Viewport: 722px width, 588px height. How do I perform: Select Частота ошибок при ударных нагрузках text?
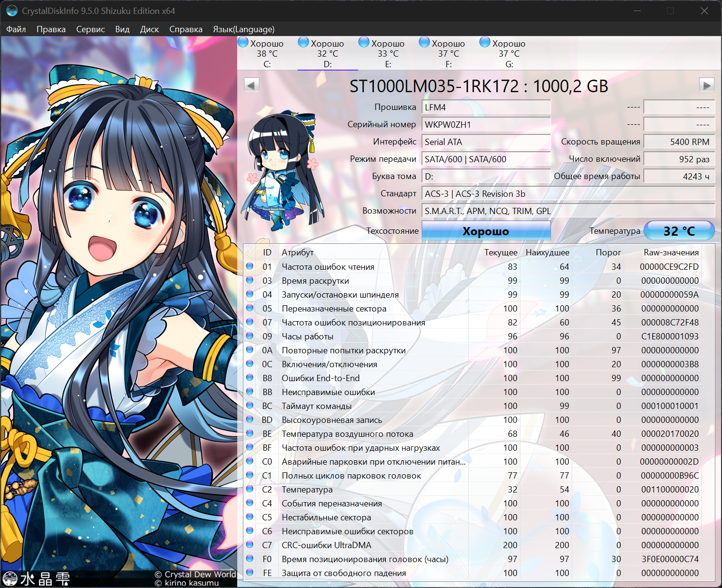tap(361, 448)
